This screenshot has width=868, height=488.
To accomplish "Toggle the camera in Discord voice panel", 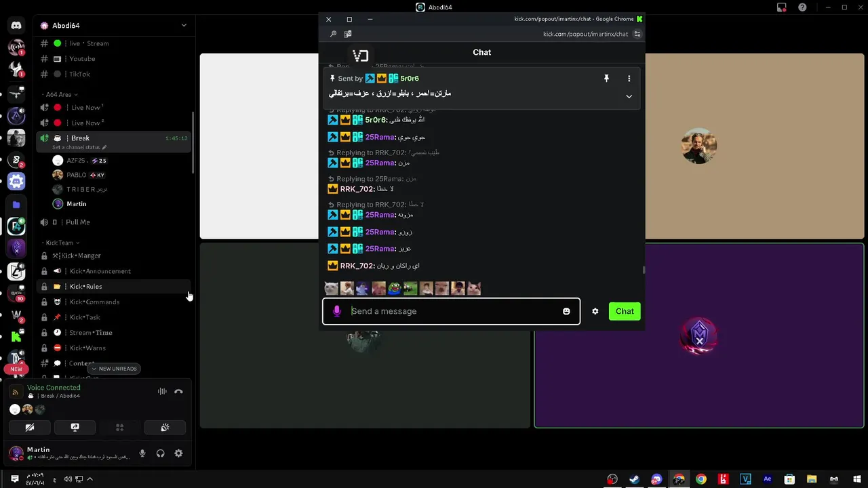I will [x=29, y=428].
